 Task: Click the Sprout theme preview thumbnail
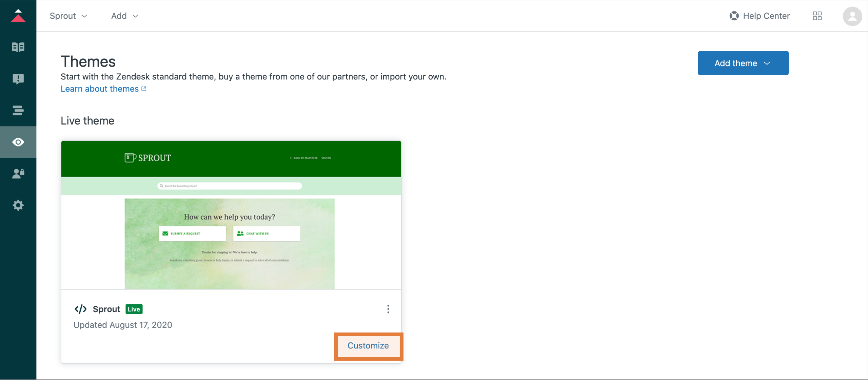pyautogui.click(x=231, y=215)
